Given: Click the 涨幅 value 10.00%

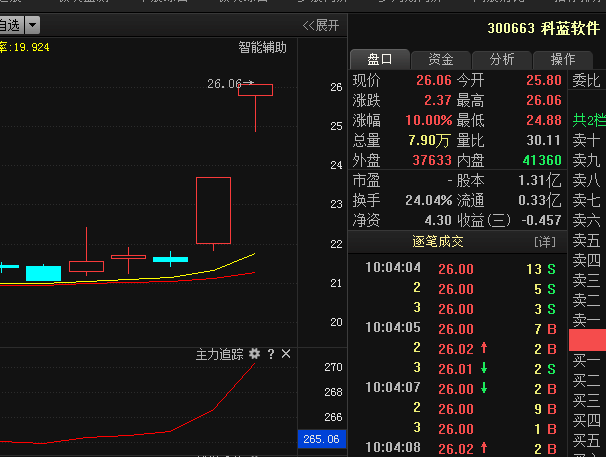Looking at the screenshot, I should point(429,120).
